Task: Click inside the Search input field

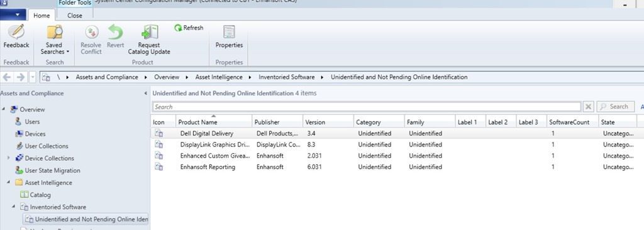Action: coord(367,107)
